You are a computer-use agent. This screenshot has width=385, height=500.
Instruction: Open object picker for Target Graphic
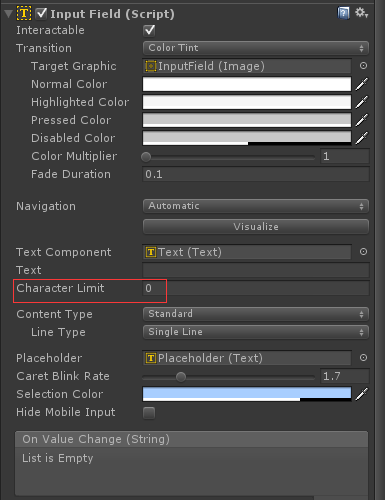coord(363,66)
